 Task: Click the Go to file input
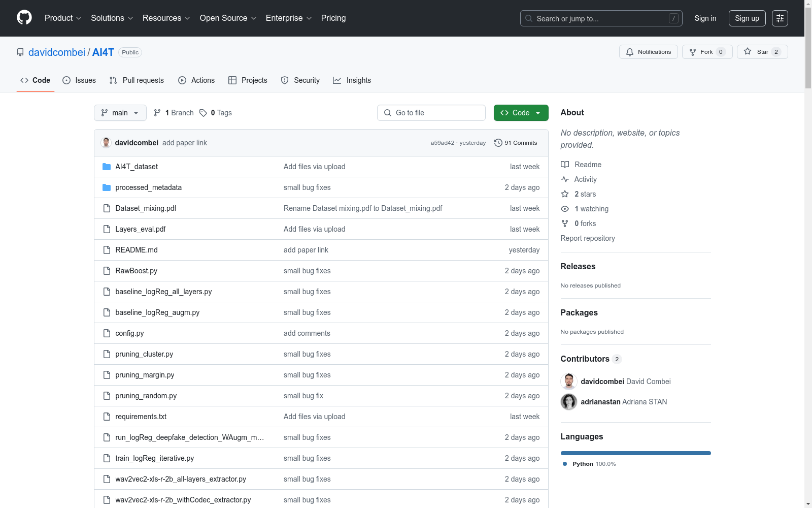[431, 113]
